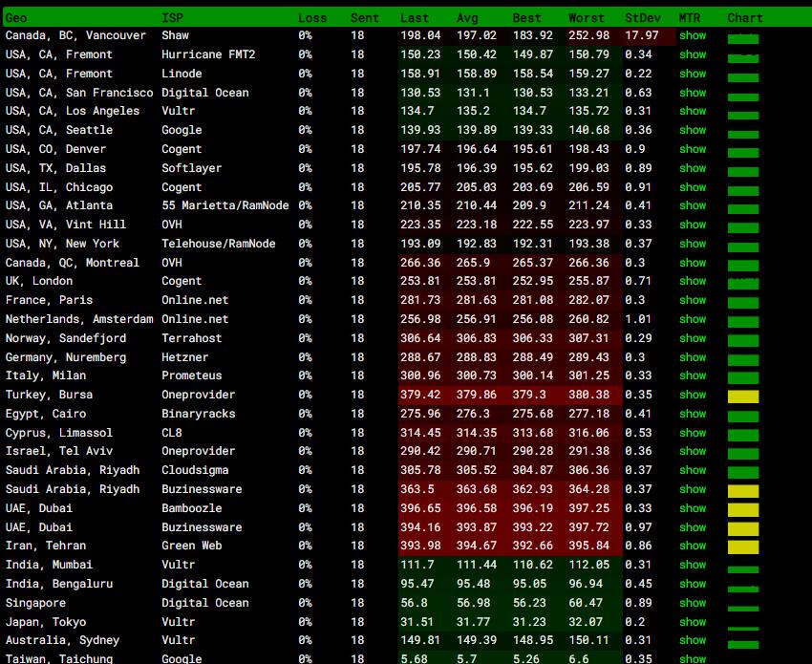This screenshot has height=664, width=812.
Task: Click the Best column header
Action: point(526,18)
